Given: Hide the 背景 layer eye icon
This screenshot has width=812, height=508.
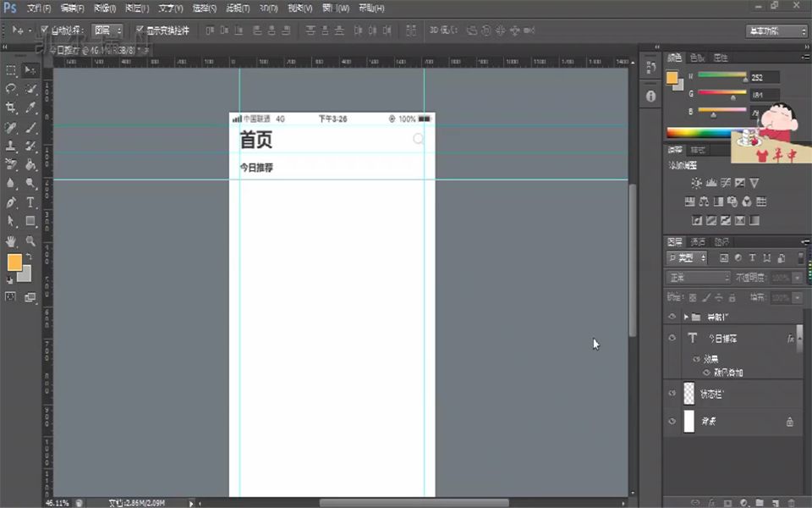Looking at the screenshot, I should (x=671, y=421).
